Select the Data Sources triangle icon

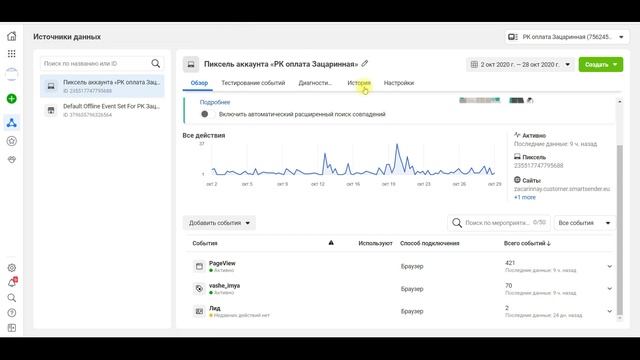[11, 122]
